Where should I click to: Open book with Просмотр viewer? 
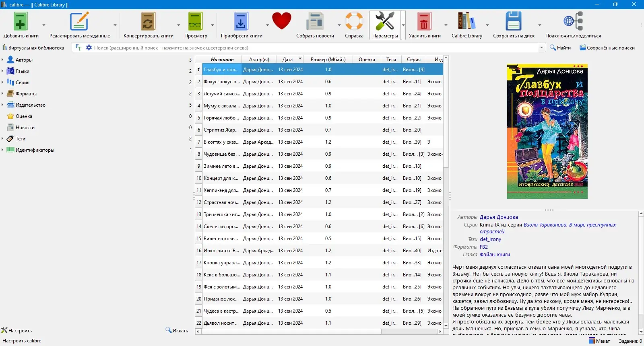pyautogui.click(x=196, y=21)
